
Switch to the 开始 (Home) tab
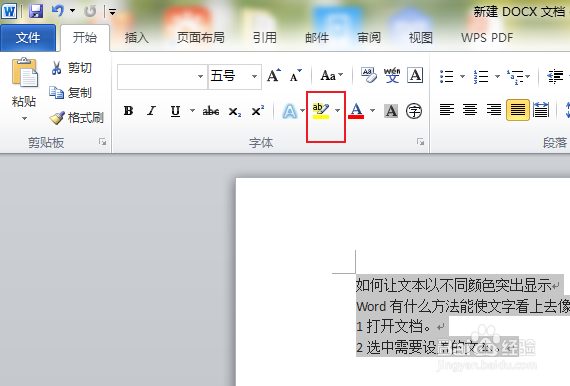tap(85, 37)
